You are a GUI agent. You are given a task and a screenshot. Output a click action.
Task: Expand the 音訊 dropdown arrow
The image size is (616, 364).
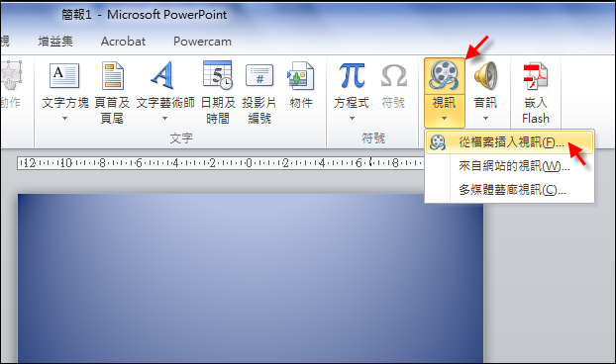(x=485, y=118)
